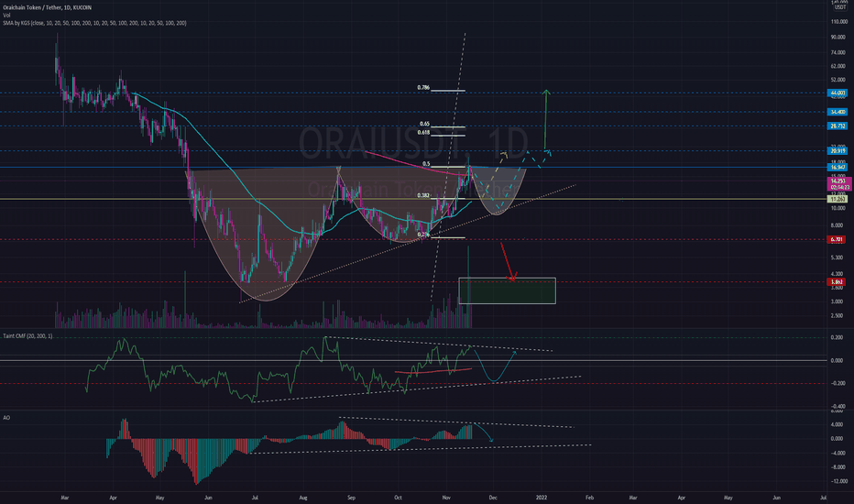
Task: Click the 2.500 price axis value
Action: (x=838, y=315)
